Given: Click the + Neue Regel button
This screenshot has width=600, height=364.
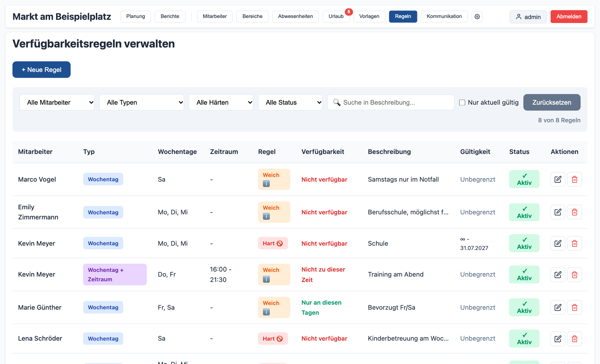Looking at the screenshot, I should click(x=41, y=69).
